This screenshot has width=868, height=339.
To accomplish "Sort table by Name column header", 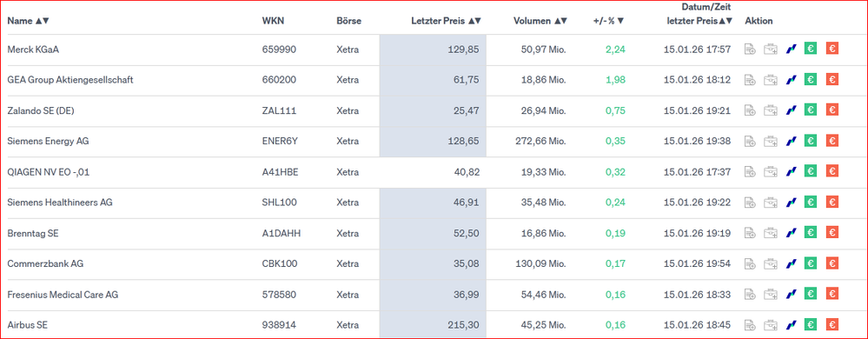I will click(x=28, y=21).
